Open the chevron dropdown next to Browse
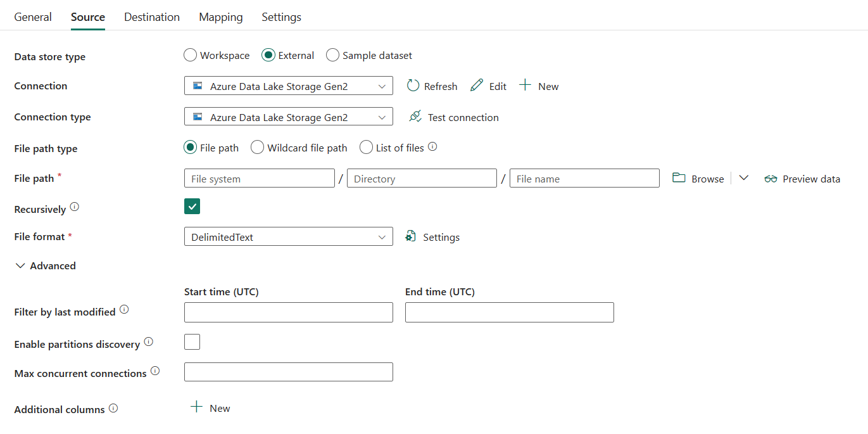 [744, 178]
